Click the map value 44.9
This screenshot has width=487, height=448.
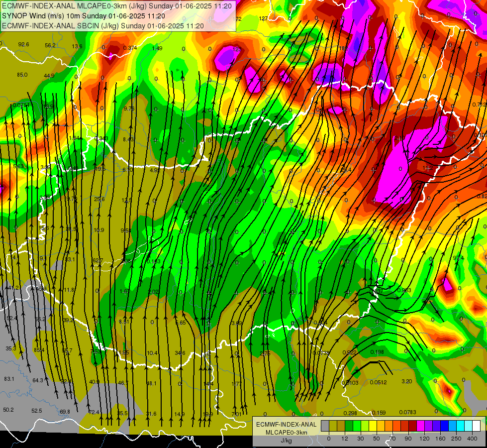(x=49, y=76)
